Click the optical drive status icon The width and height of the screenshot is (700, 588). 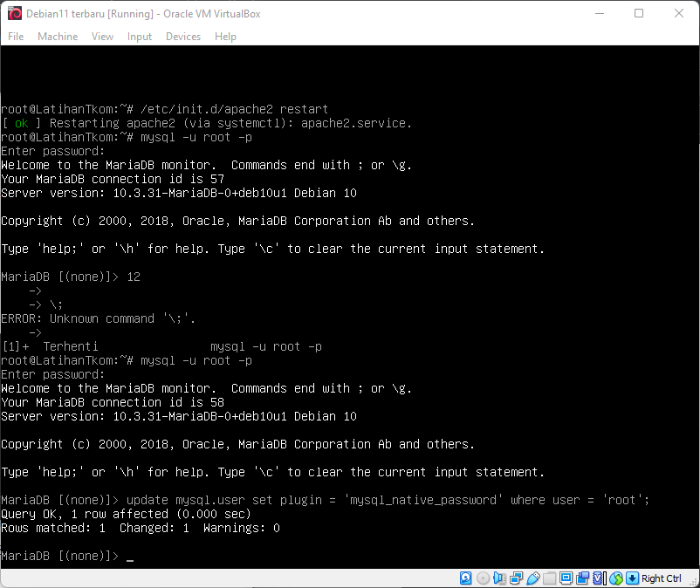pos(483,578)
